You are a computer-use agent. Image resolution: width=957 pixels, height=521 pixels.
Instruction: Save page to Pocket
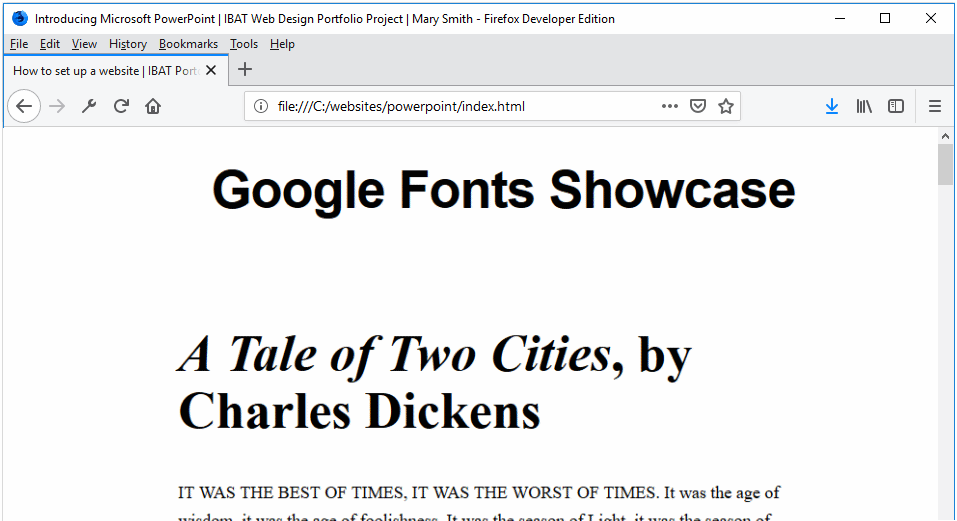pos(698,106)
